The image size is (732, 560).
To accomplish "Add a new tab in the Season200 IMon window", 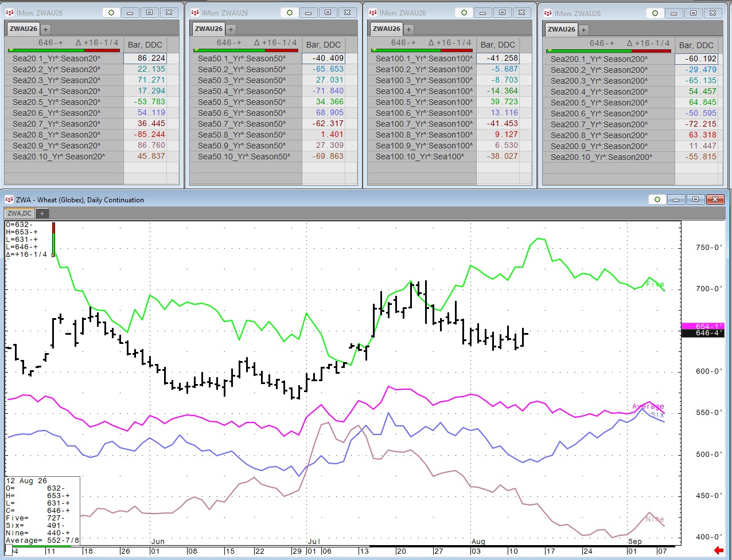I will point(583,29).
